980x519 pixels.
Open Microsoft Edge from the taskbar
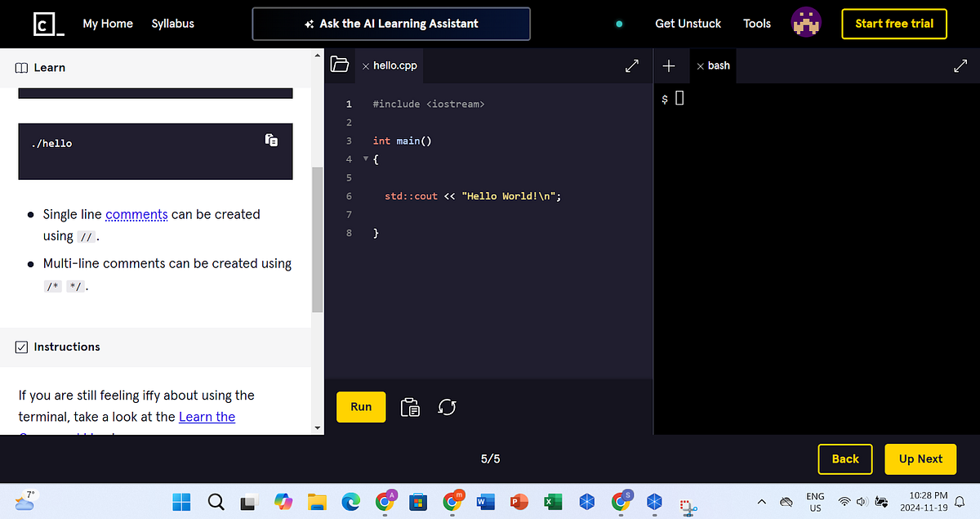click(x=350, y=501)
